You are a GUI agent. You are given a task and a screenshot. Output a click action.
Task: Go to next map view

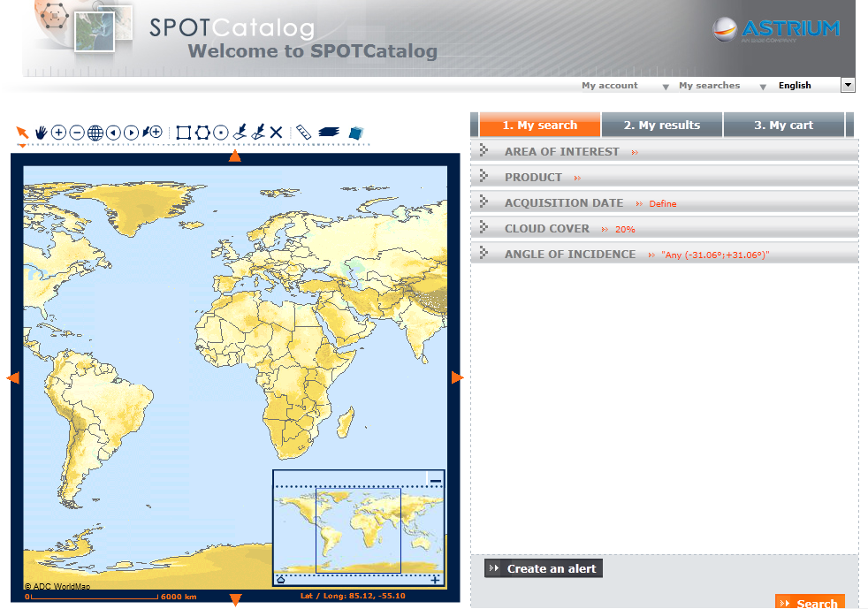coord(131,133)
